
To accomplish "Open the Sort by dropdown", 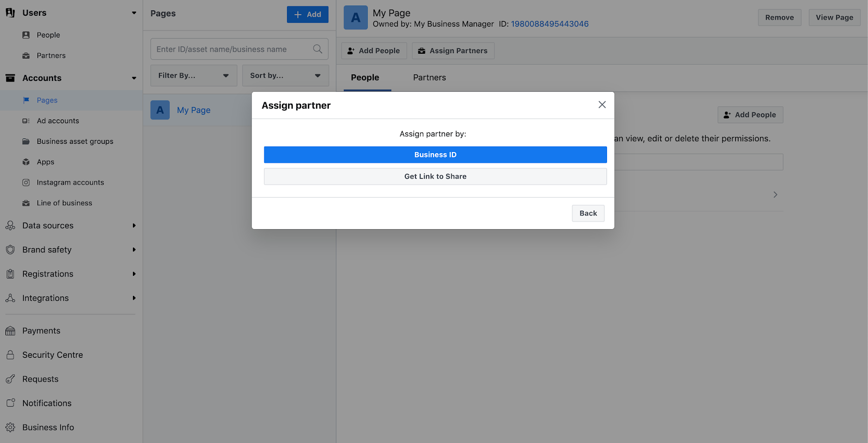I will click(285, 75).
